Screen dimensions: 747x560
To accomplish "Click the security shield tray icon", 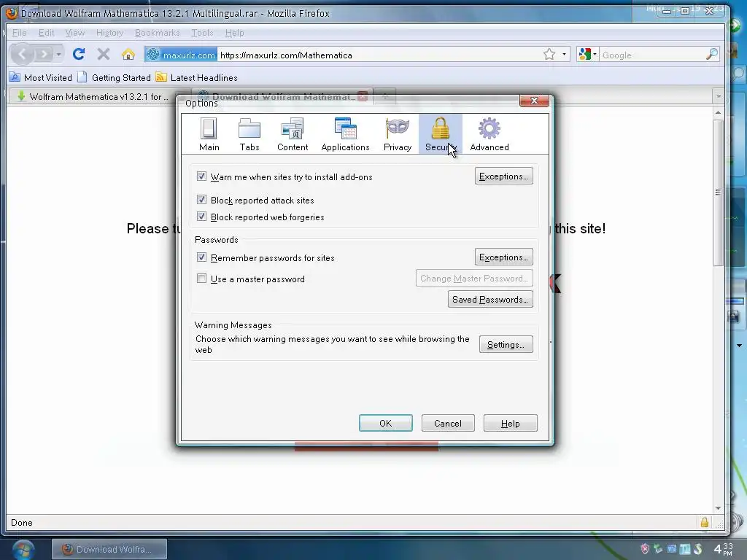I will click(645, 549).
